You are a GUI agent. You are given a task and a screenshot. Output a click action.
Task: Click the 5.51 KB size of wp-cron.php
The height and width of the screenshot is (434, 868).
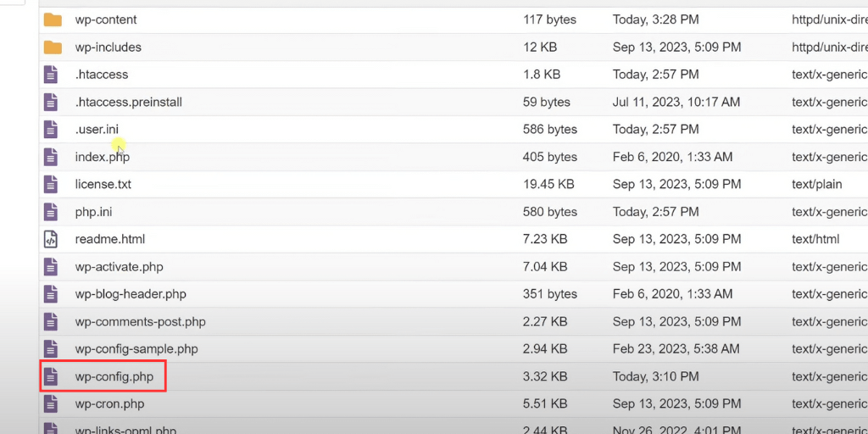click(545, 404)
